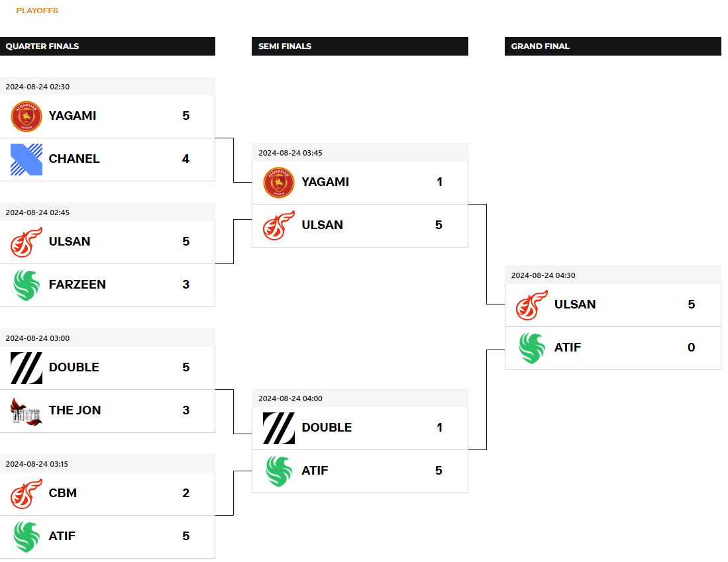
Task: Select ATIF's logo in the Semi Finals
Action: [279, 471]
